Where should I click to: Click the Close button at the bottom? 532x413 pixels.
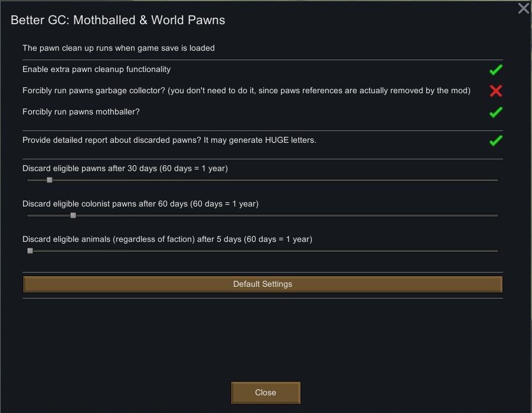[x=265, y=393]
